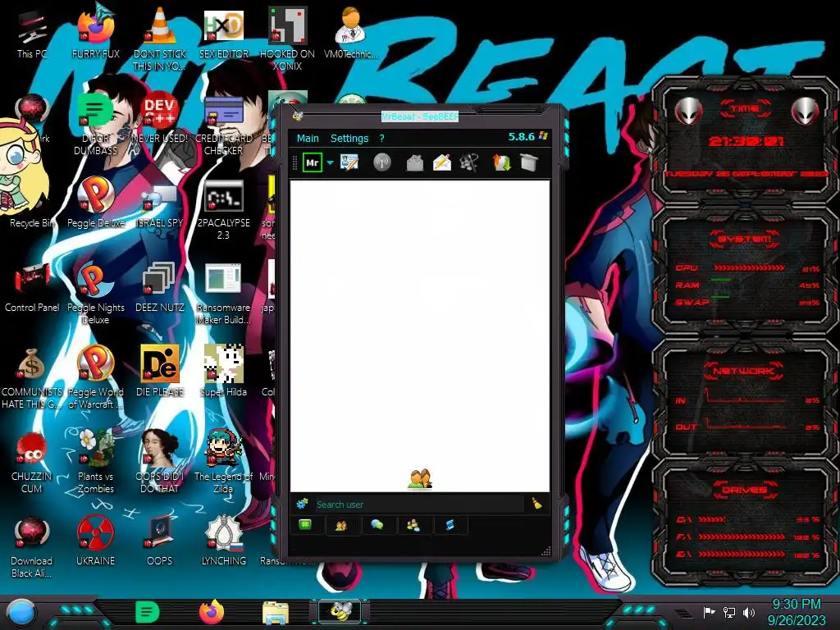Click the bee icon in BeeBEEP title bar

pyautogui.click(x=297, y=116)
